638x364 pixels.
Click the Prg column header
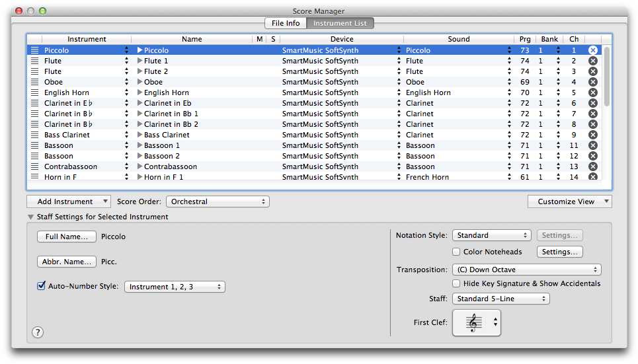[x=525, y=39]
